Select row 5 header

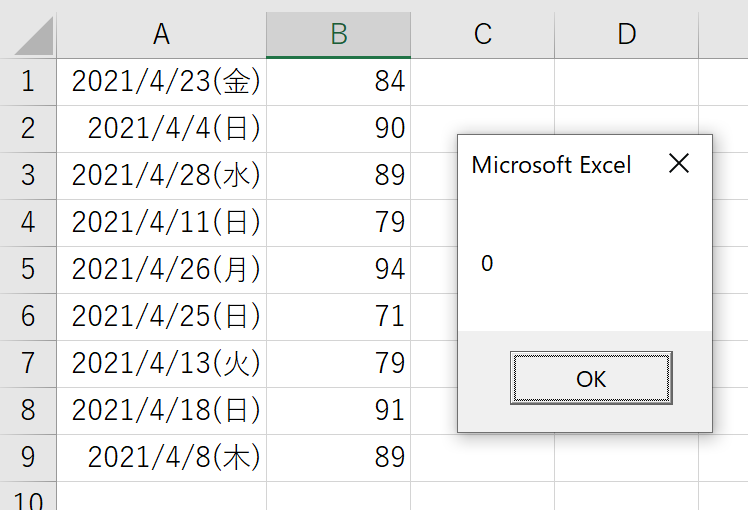[28, 270]
